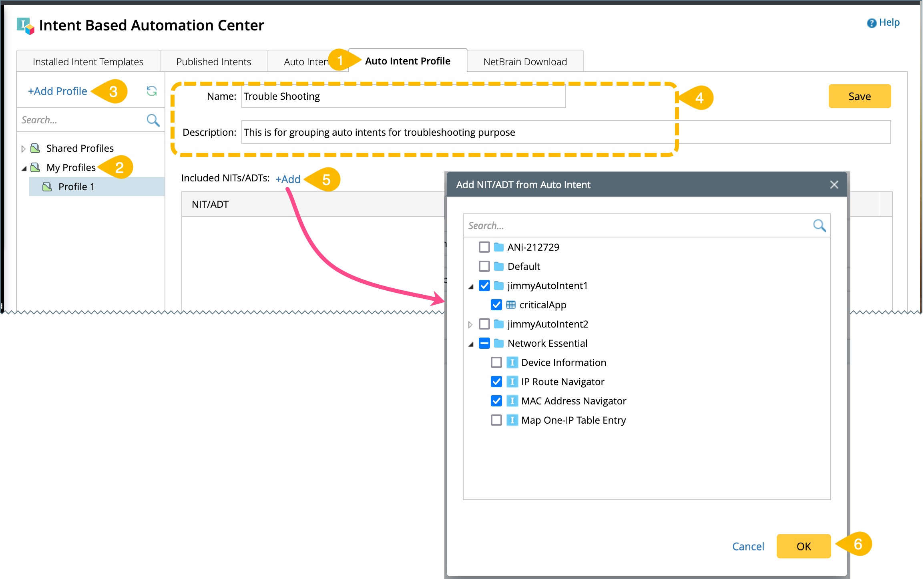Check the ANi-212729 folder checkbox
Viewport: 924px width, 579px height.
[484, 247]
